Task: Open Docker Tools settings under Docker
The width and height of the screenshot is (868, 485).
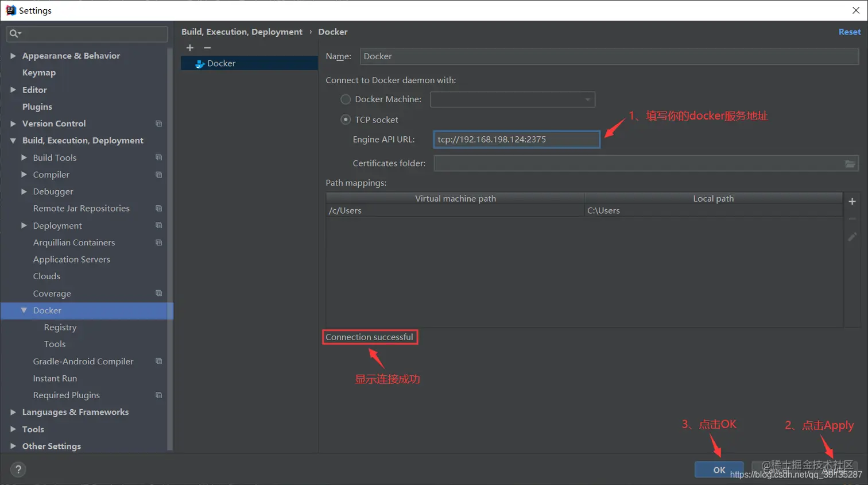Action: (x=55, y=344)
